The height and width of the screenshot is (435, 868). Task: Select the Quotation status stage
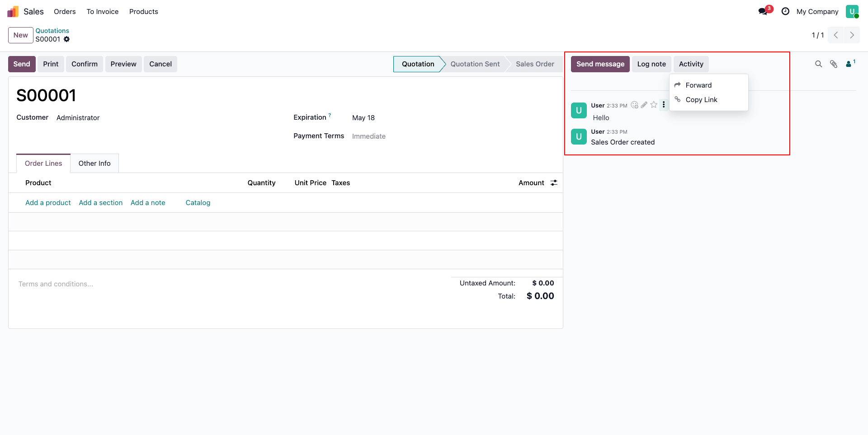418,64
